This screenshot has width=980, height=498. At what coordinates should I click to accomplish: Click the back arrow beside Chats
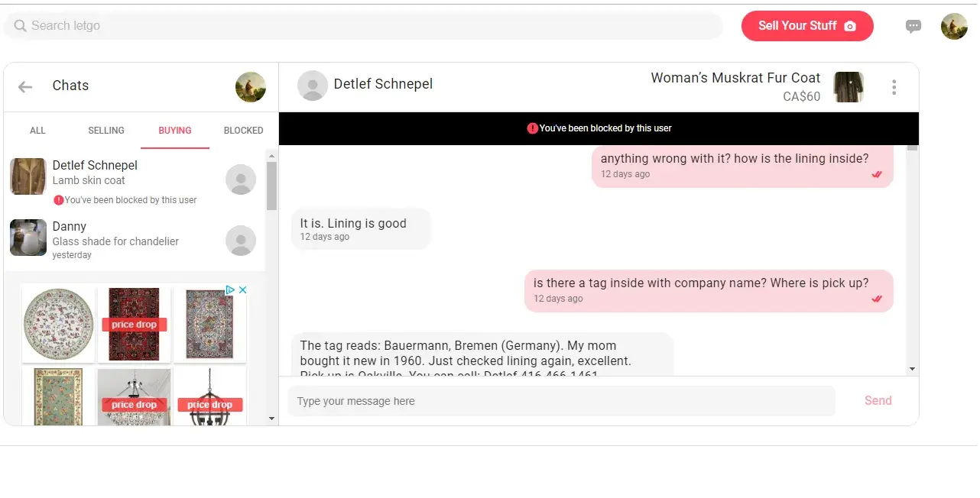[x=25, y=87]
